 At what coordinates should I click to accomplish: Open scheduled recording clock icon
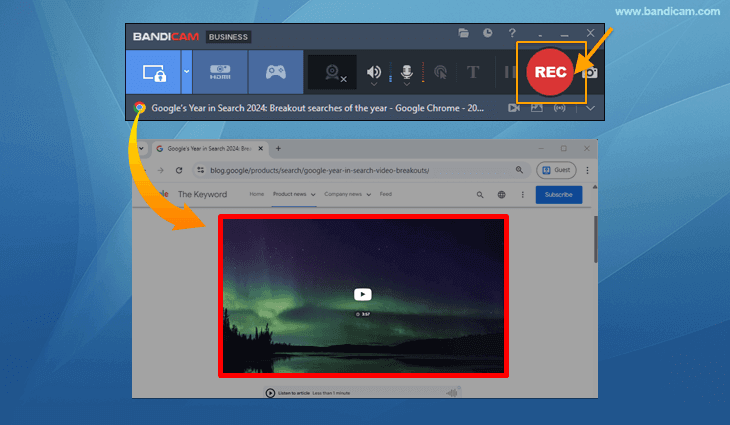click(x=487, y=33)
